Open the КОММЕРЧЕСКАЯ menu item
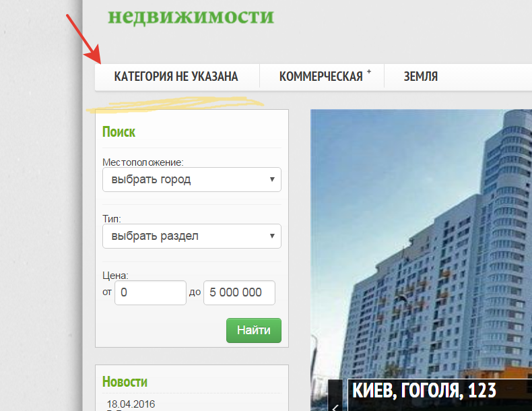 click(x=321, y=77)
